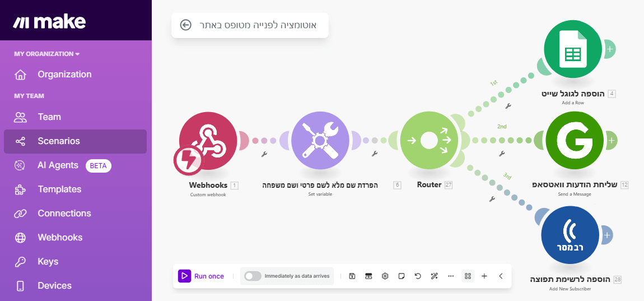This screenshot has height=301, width=644.
Task: Click the '3rd' route label
Action: [x=507, y=177]
